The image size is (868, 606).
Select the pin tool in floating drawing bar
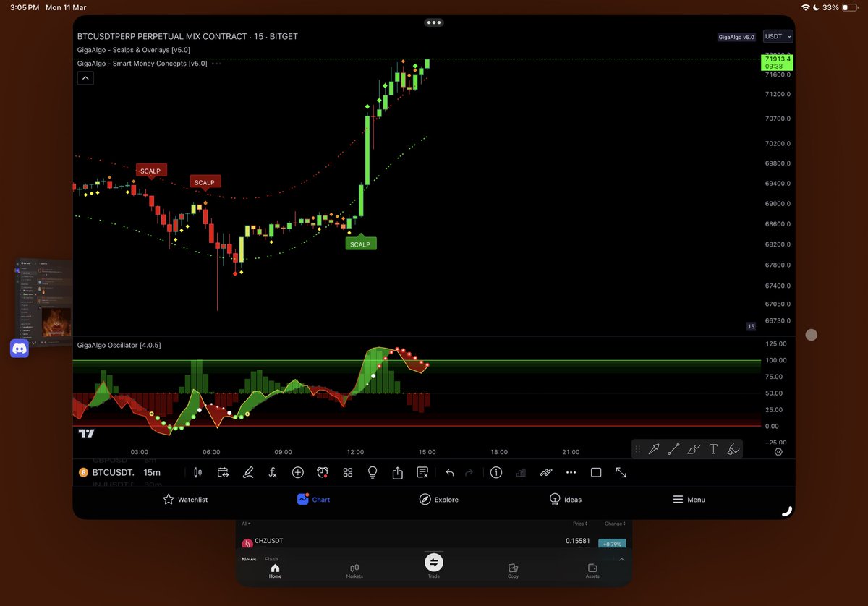click(x=653, y=449)
